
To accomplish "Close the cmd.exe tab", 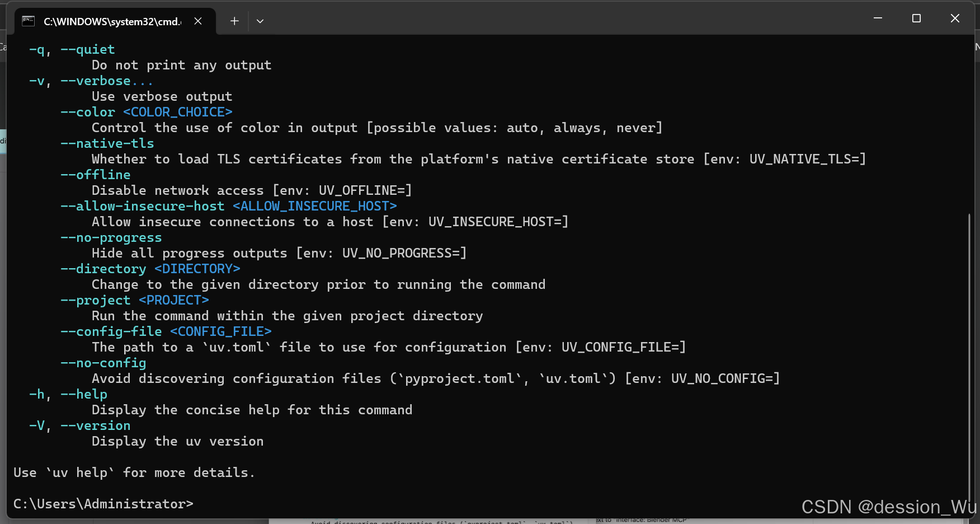I will pos(198,21).
